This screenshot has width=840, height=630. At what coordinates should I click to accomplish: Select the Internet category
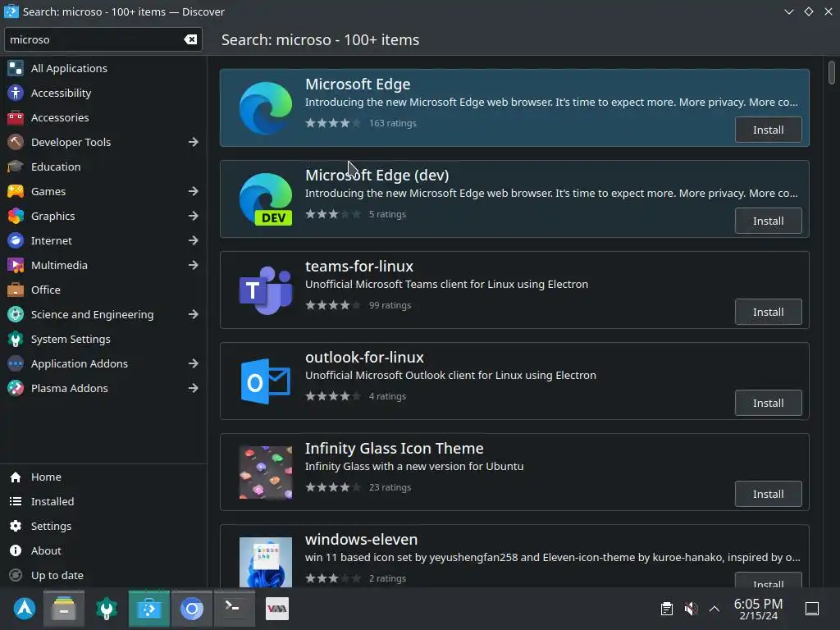103,240
